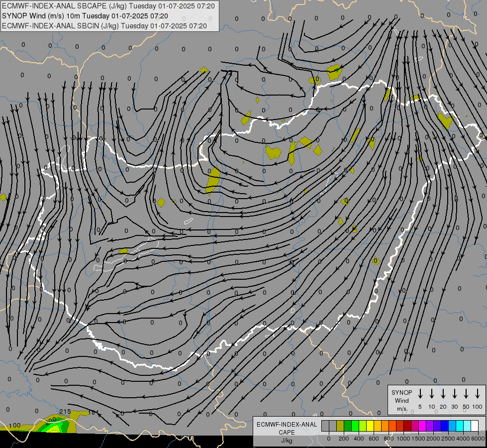Select the dark red CAPE legend swatch

pyautogui.click(x=407, y=426)
